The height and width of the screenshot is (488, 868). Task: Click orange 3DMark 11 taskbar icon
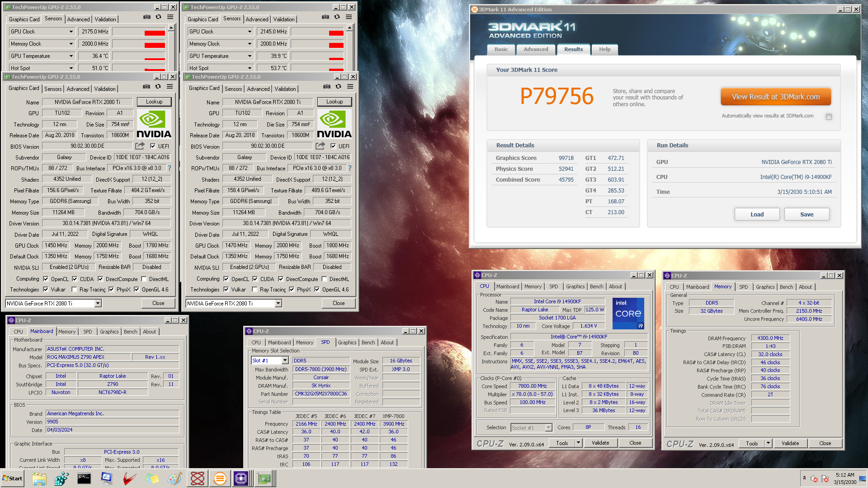point(220,479)
